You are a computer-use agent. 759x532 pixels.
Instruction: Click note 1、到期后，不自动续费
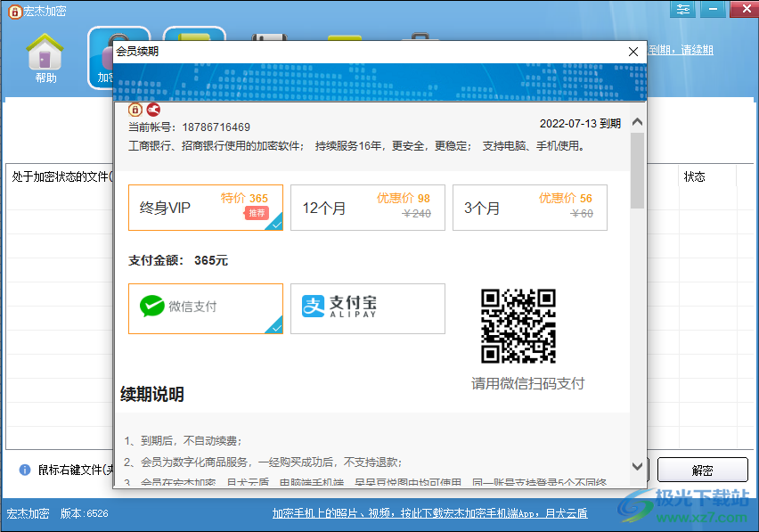(x=183, y=441)
